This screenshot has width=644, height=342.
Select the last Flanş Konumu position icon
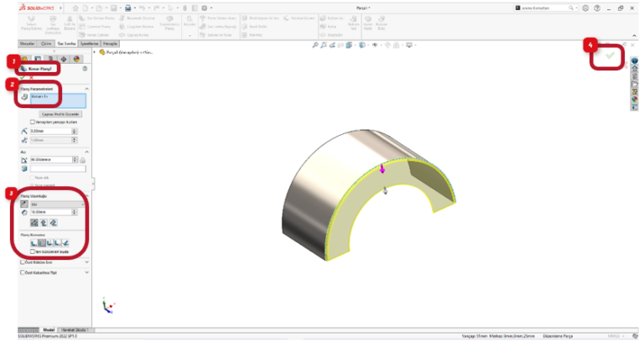[x=65, y=242]
